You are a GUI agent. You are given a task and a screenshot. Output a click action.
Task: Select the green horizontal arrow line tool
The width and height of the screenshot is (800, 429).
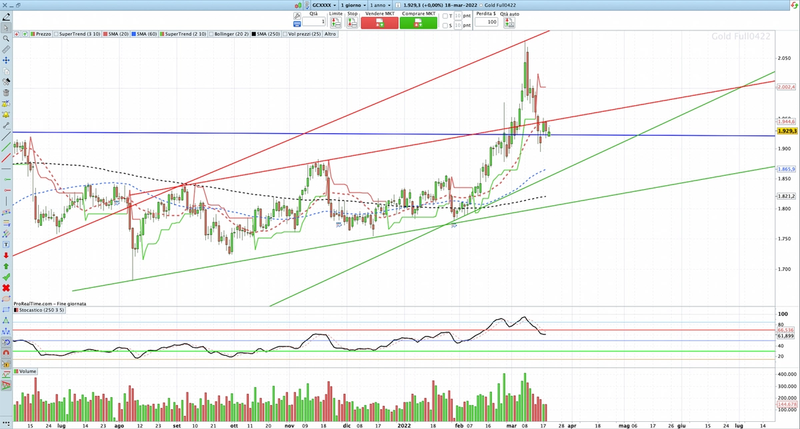[6, 180]
